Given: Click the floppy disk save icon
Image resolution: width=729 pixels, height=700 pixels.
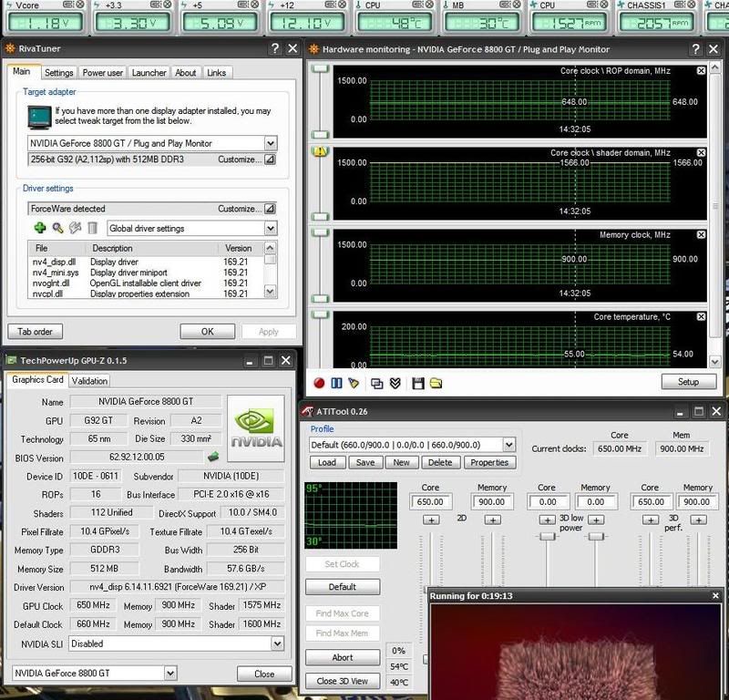Looking at the screenshot, I should tap(417, 383).
